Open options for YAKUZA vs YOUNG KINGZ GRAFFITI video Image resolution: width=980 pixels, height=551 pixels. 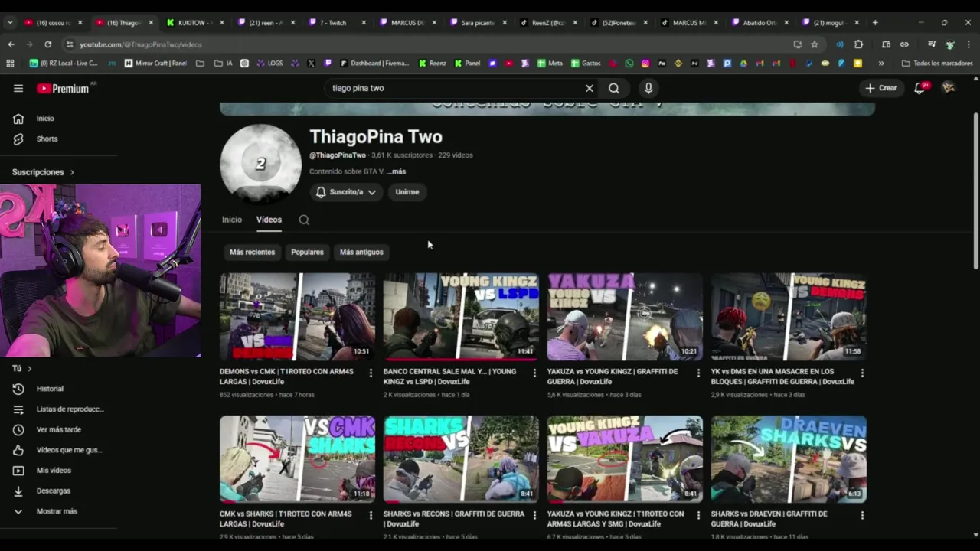tap(698, 373)
